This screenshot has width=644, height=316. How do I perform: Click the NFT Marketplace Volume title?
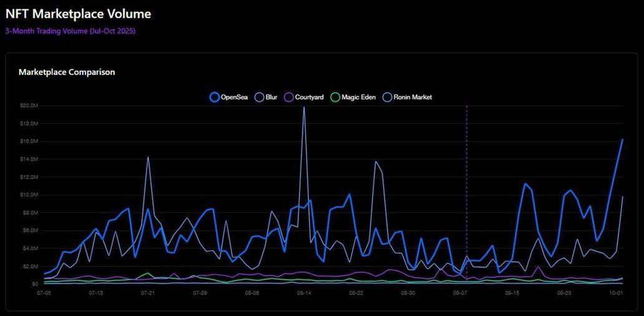click(x=78, y=13)
